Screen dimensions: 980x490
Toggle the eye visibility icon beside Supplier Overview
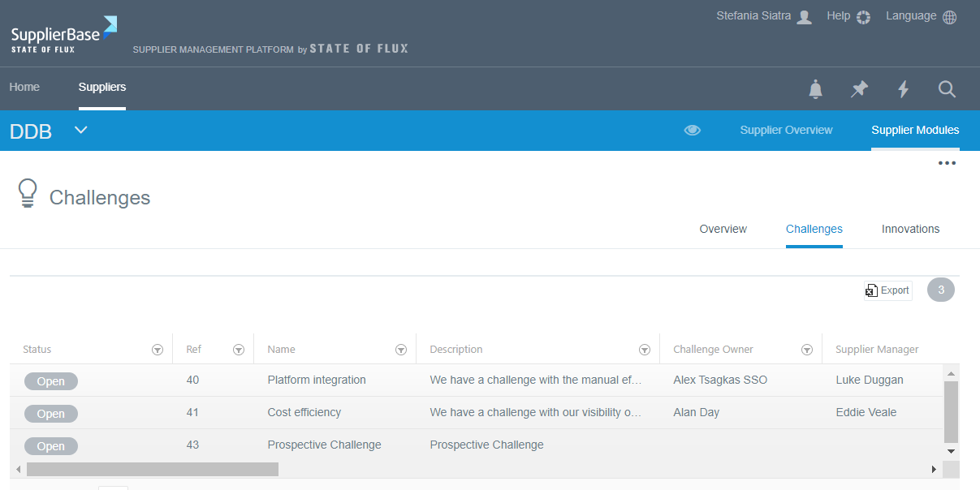[692, 130]
